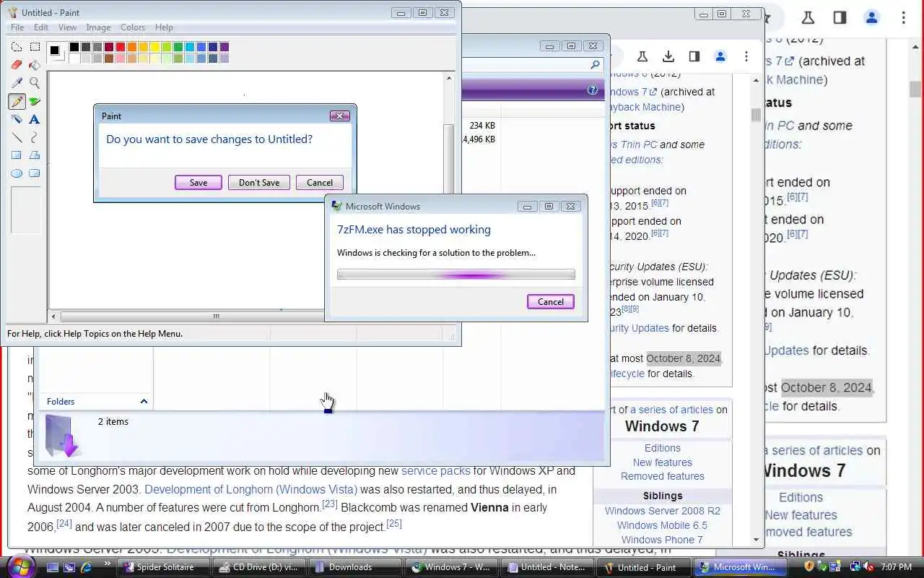Click the '2 items' text in Explorer details pane

113,421
